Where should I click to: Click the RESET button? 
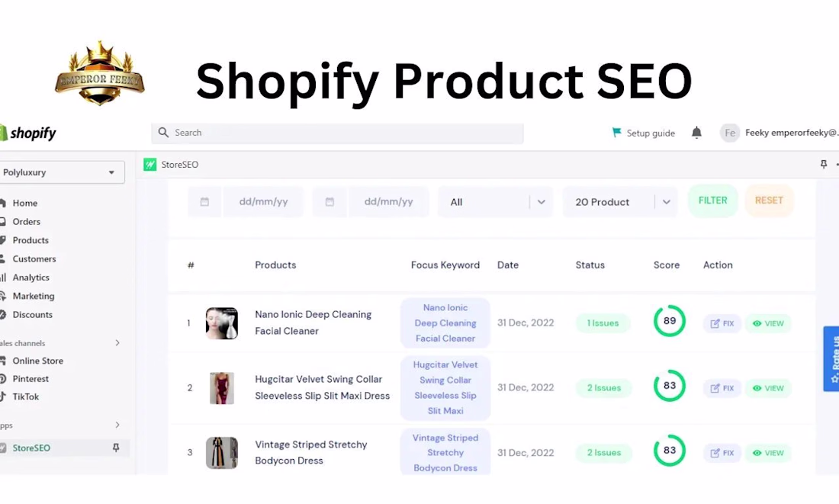pyautogui.click(x=769, y=201)
